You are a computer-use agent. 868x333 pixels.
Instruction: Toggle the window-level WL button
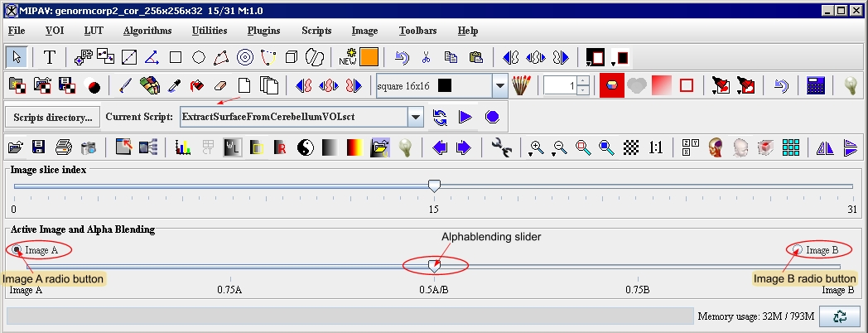(233, 147)
